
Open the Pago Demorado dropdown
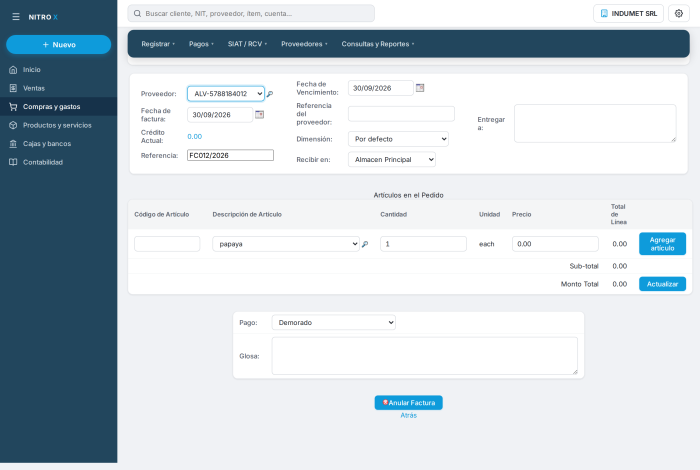(333, 322)
